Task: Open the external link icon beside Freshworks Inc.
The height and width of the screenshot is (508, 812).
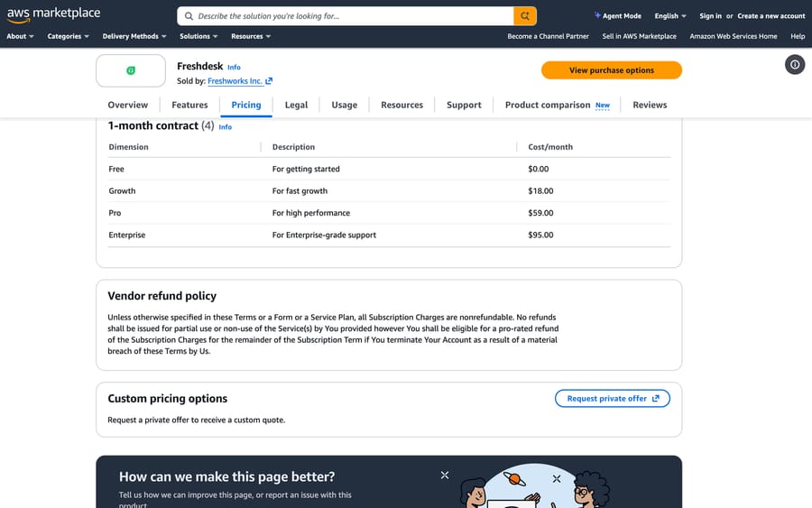Action: click(269, 81)
